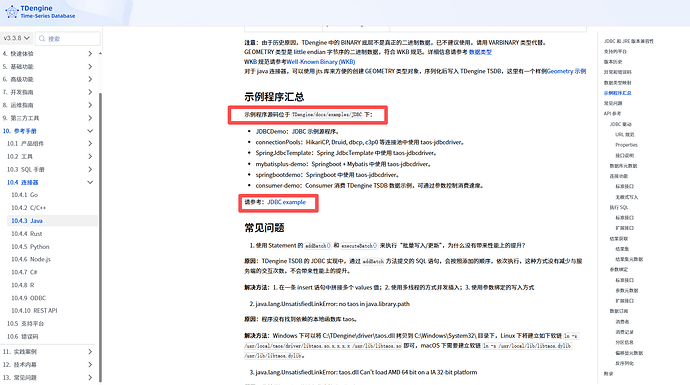Open 10.4.2 C/C++ connector page
690x385 pixels.
29,208
